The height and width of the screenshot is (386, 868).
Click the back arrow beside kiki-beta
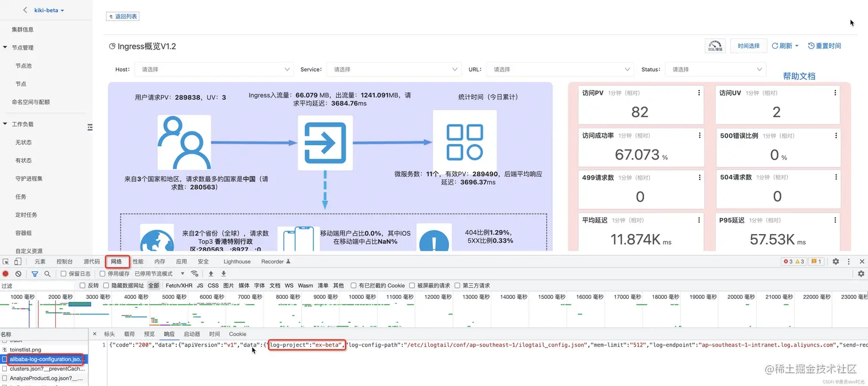25,10
